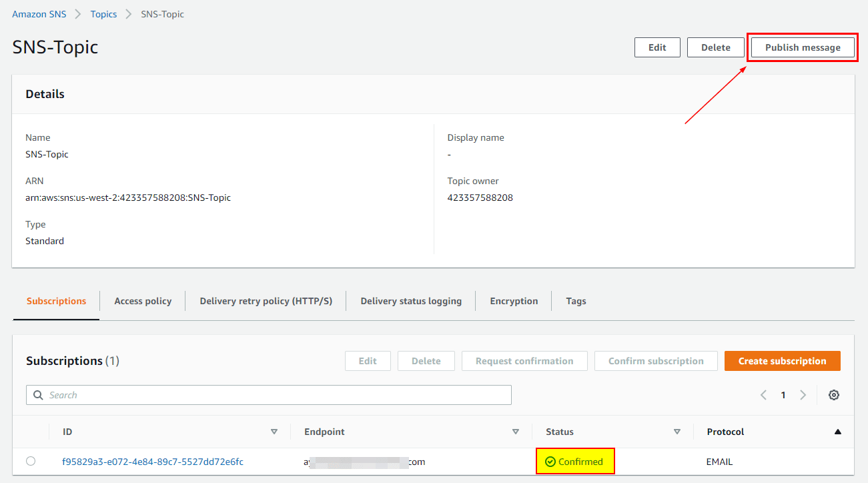Open the Tags tab
Screen dimensions: 868x483
pyautogui.click(x=576, y=301)
